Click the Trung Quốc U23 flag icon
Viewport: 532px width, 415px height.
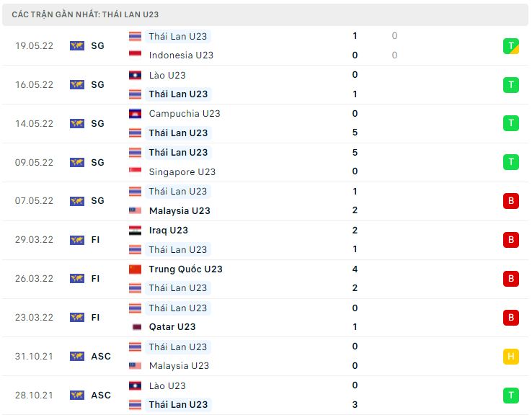(x=135, y=269)
